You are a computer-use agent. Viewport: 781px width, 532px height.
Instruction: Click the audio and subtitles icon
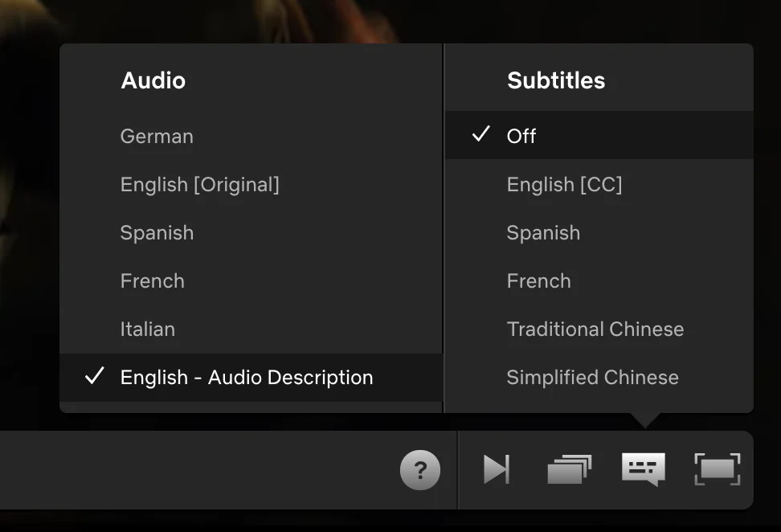(643, 469)
